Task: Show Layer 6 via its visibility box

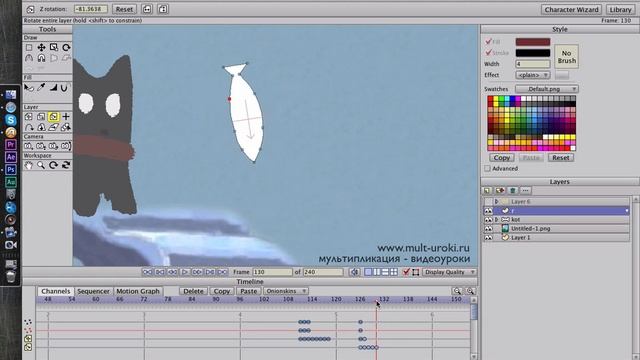Action: (x=488, y=202)
